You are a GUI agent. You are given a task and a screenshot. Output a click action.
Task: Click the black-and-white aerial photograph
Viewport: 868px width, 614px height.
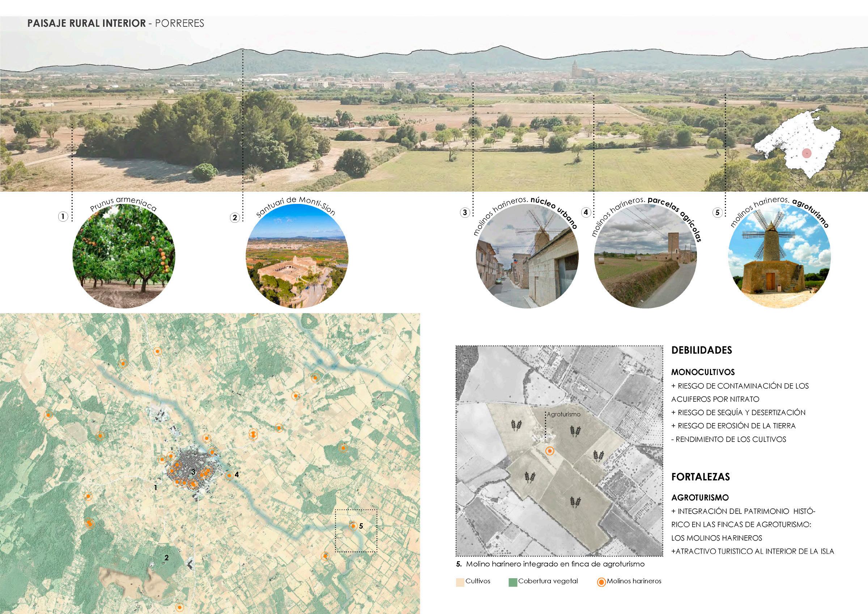559,451
